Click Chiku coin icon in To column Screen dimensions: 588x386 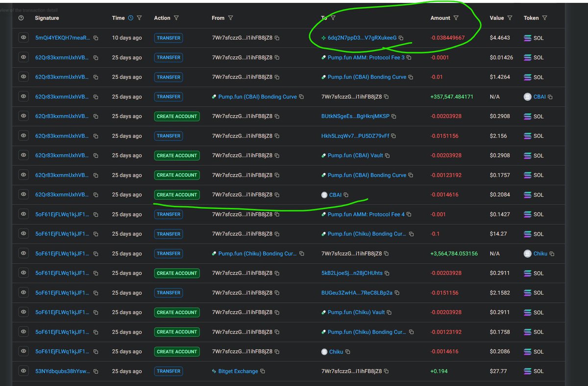pyautogui.click(x=324, y=352)
